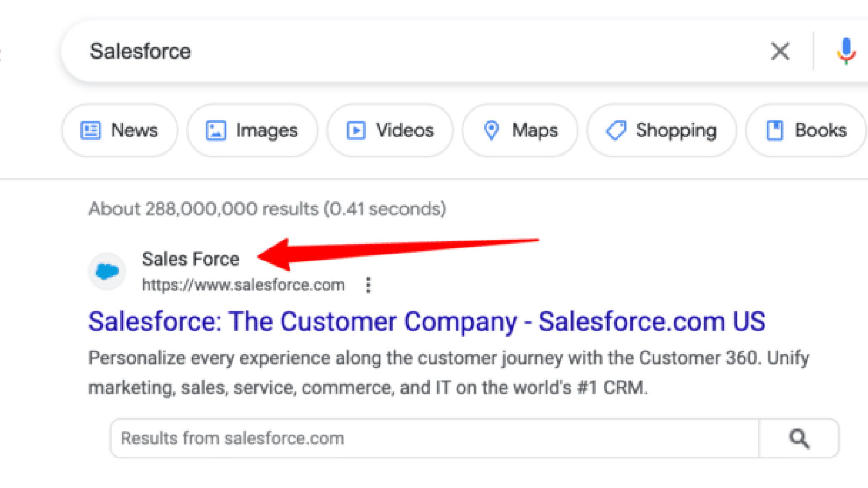The height and width of the screenshot is (488, 868).
Task: Switch to the News results tab
Action: click(x=120, y=131)
